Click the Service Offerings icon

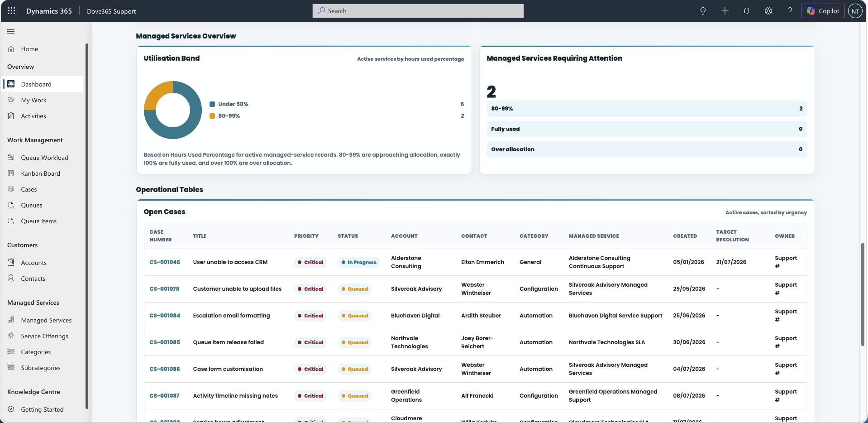point(11,336)
